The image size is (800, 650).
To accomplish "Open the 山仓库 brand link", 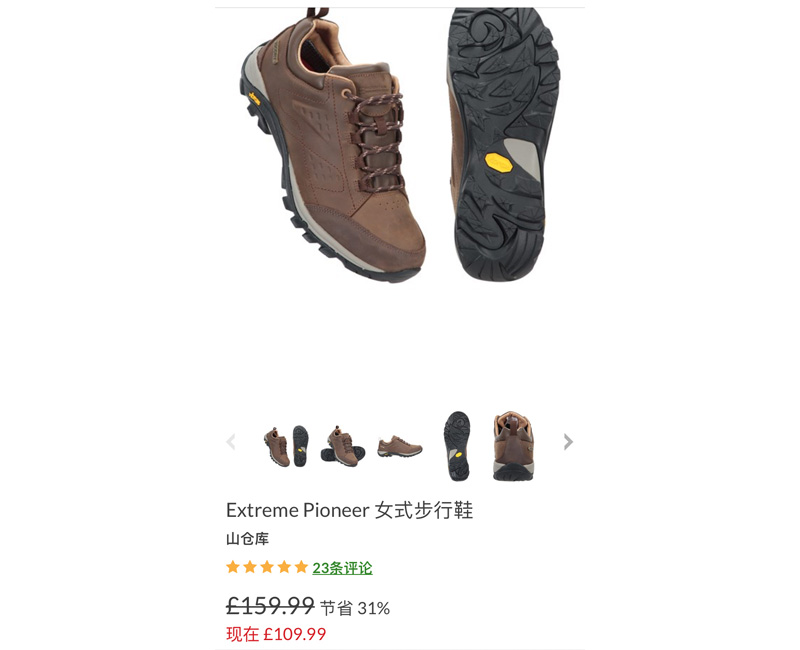I will point(247,539).
